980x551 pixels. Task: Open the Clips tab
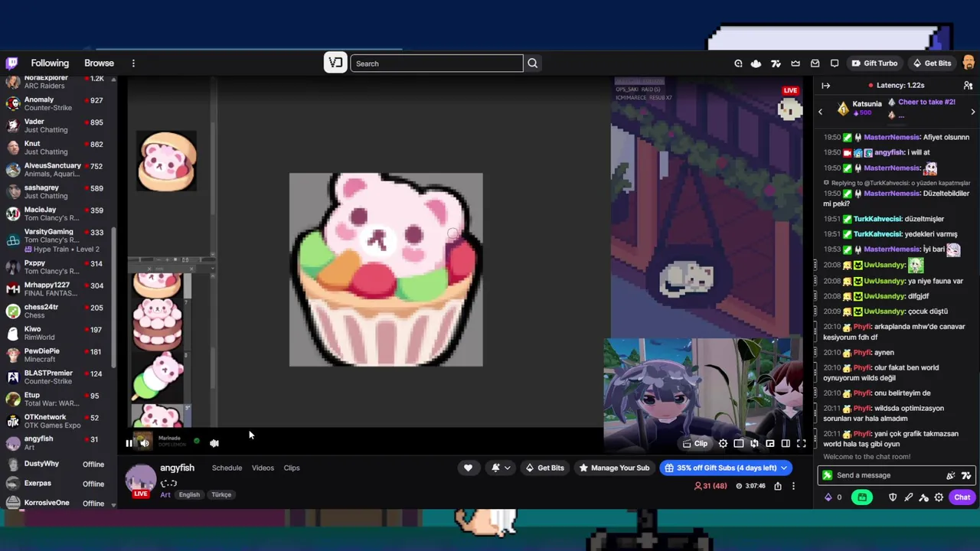click(x=292, y=468)
